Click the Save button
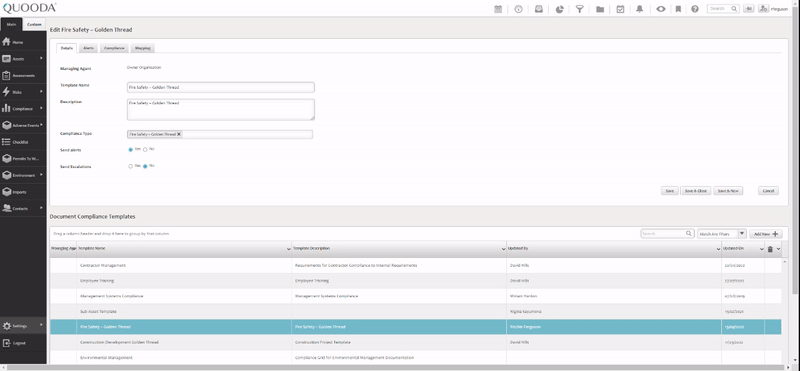This screenshot has width=800, height=371. pyautogui.click(x=669, y=191)
